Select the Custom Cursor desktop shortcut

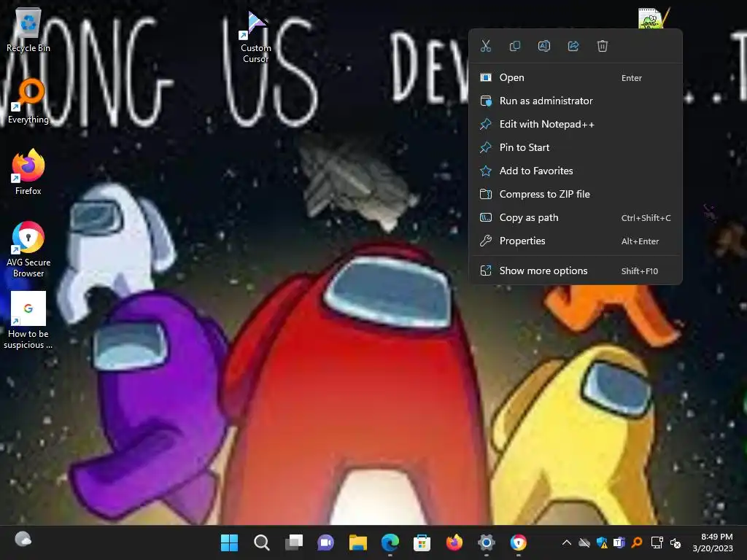pos(256,37)
